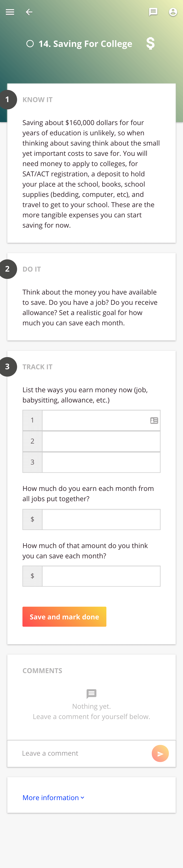Focus the third earning source field
This screenshot has height=868, width=183.
tap(101, 462)
